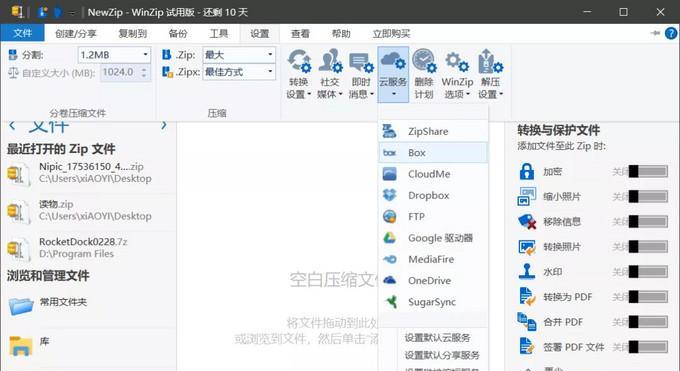Toggle the Reduce Photos (缩小照片) switch

click(648, 197)
